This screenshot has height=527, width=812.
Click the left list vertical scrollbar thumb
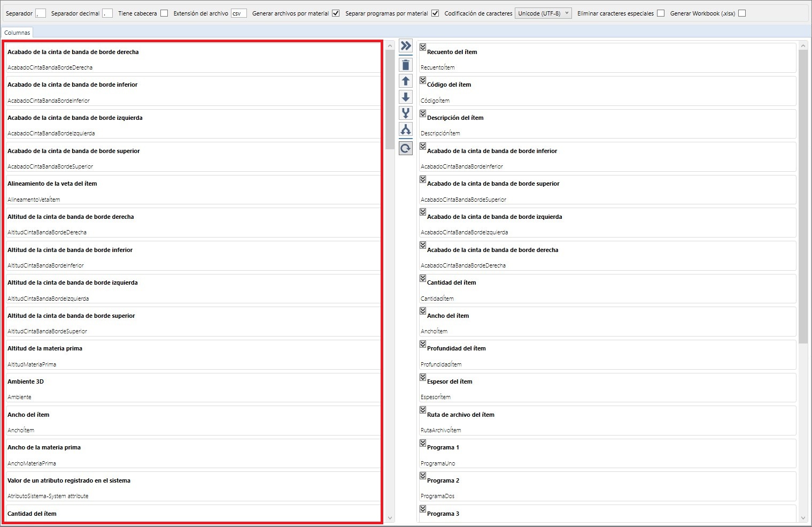pyautogui.click(x=390, y=99)
